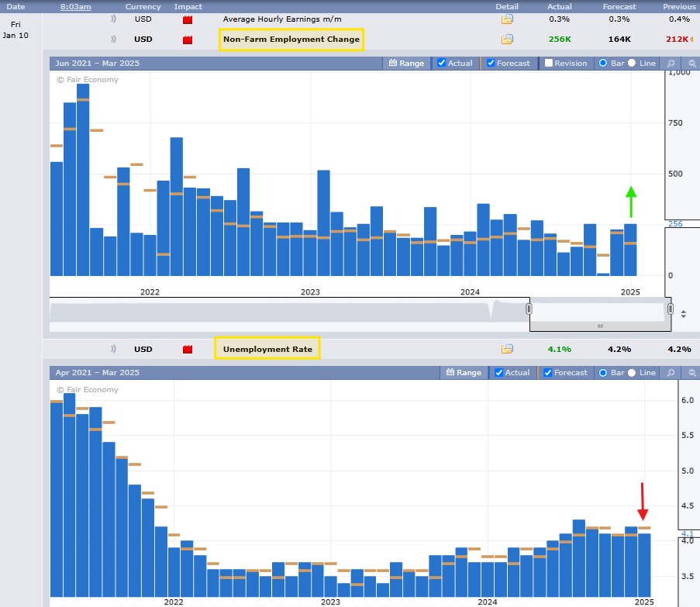Screen dimensions: 700x607
Task: Click Unemployment Rate event title
Action: point(267,349)
